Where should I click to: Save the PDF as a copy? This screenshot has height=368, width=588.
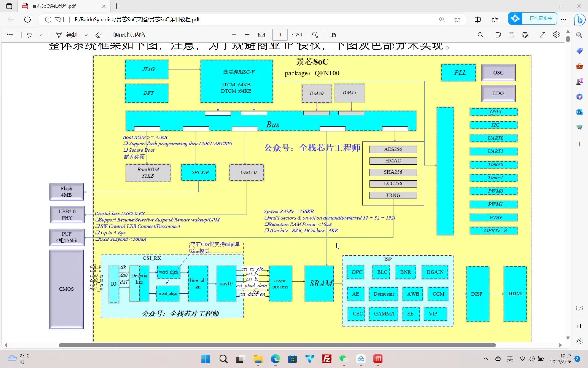click(526, 35)
